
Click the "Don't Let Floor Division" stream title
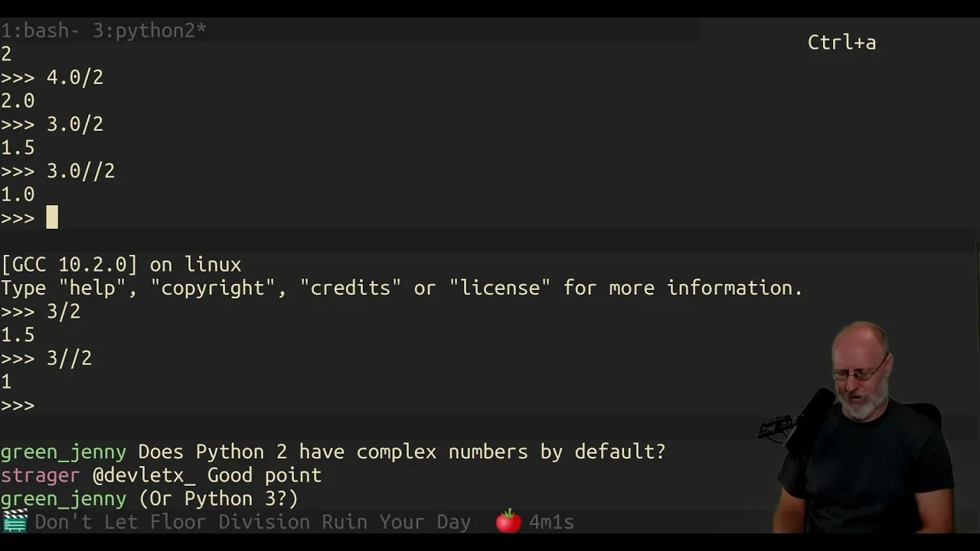point(253,522)
